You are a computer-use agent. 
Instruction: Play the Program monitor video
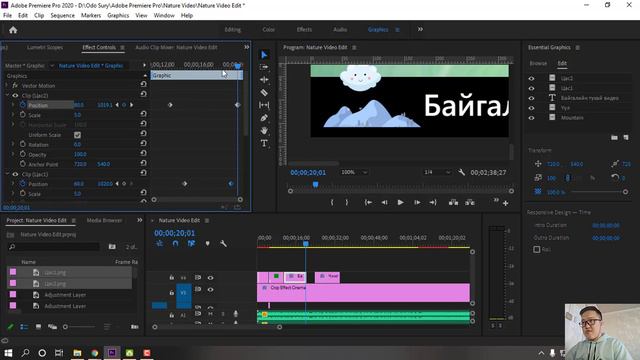click(x=400, y=202)
